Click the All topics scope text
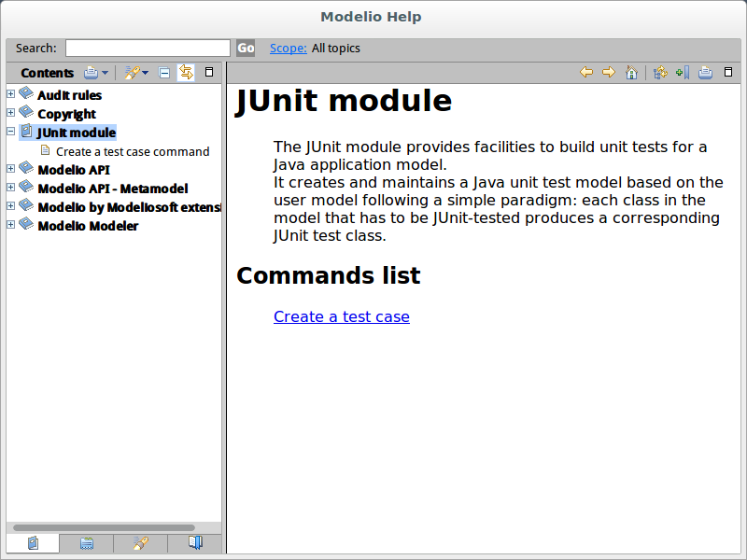 [x=336, y=49]
